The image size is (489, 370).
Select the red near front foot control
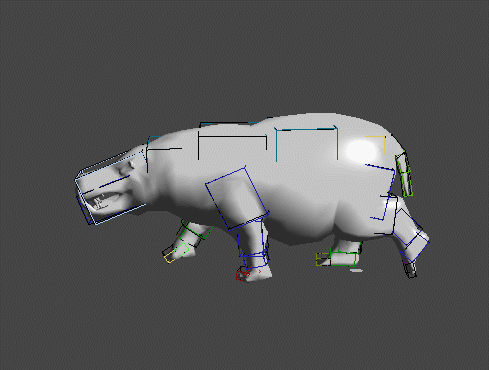(x=243, y=274)
